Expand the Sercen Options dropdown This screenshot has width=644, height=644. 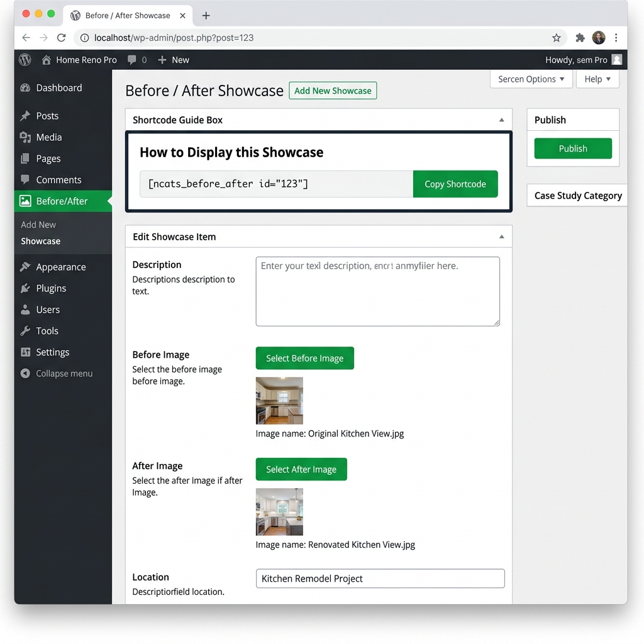click(x=531, y=79)
